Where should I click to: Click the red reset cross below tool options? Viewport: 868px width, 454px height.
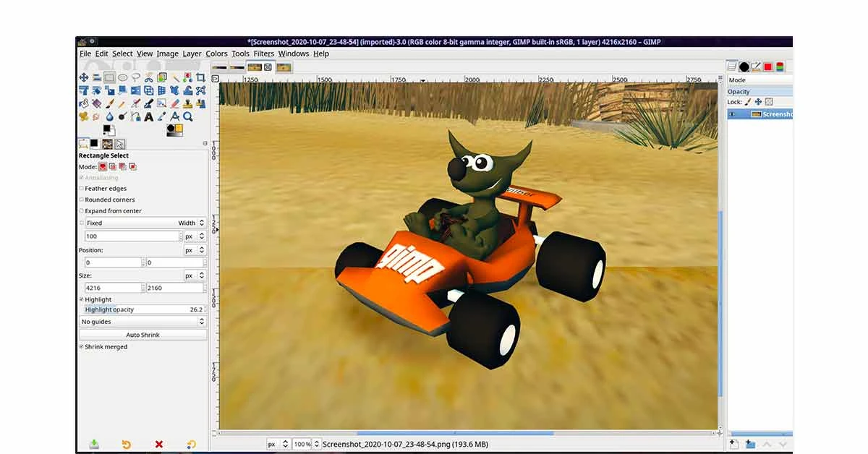(x=158, y=444)
